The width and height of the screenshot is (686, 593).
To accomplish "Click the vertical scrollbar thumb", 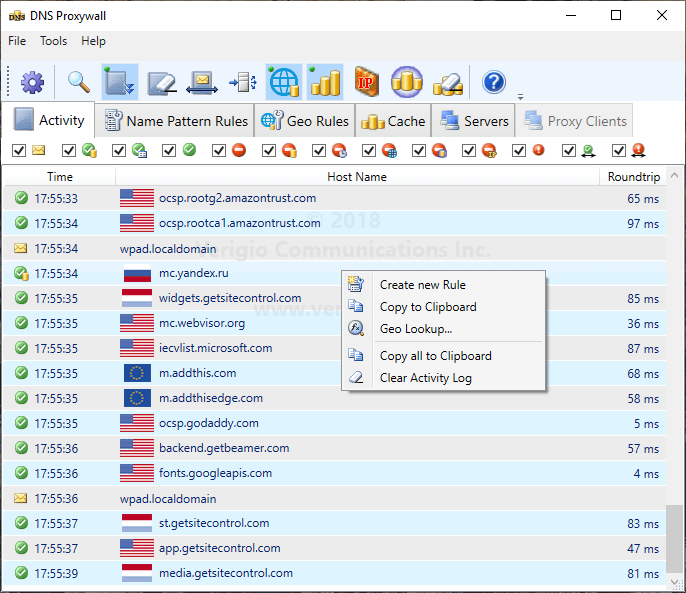I will tap(675, 539).
